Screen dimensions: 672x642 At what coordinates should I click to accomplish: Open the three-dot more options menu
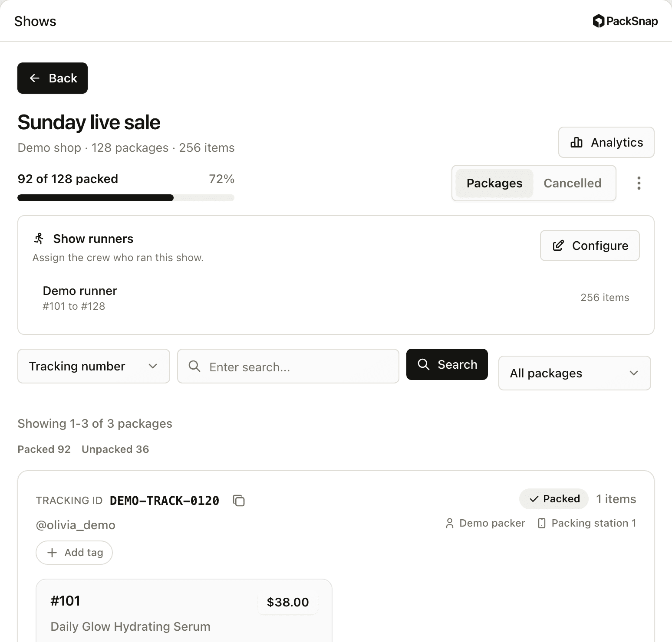[639, 183]
